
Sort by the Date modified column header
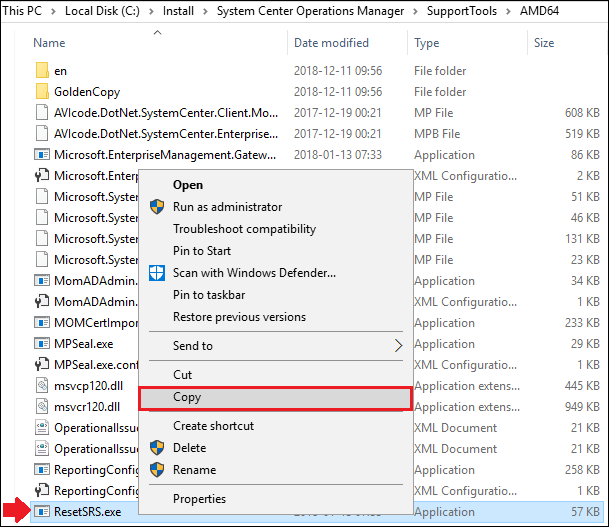(331, 43)
